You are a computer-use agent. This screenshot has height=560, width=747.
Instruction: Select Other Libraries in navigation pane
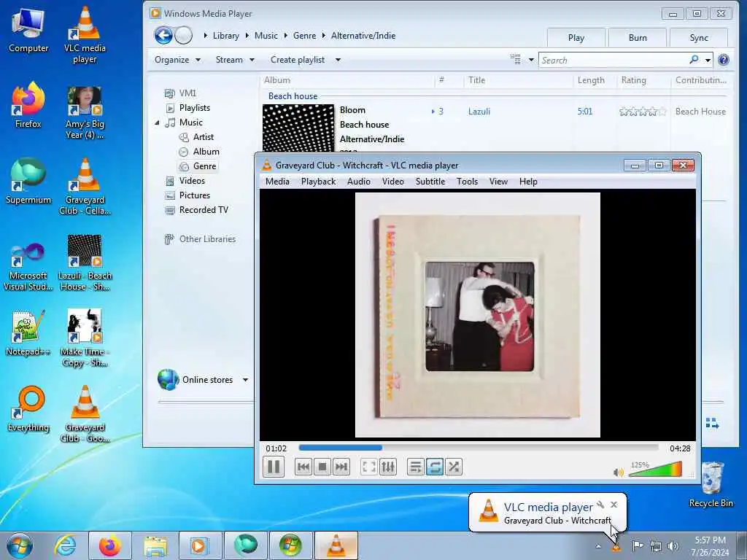tap(207, 239)
